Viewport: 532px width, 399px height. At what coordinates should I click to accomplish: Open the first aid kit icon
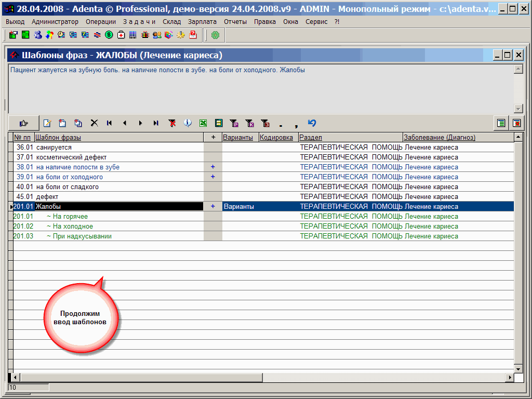pos(121,35)
